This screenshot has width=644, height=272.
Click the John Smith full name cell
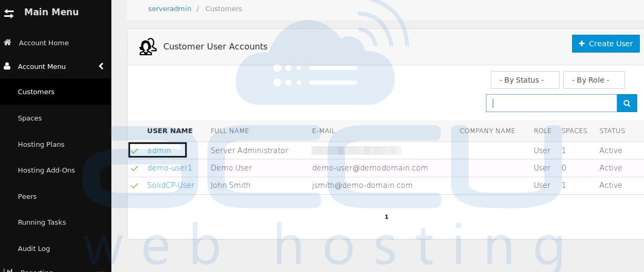[x=231, y=185]
